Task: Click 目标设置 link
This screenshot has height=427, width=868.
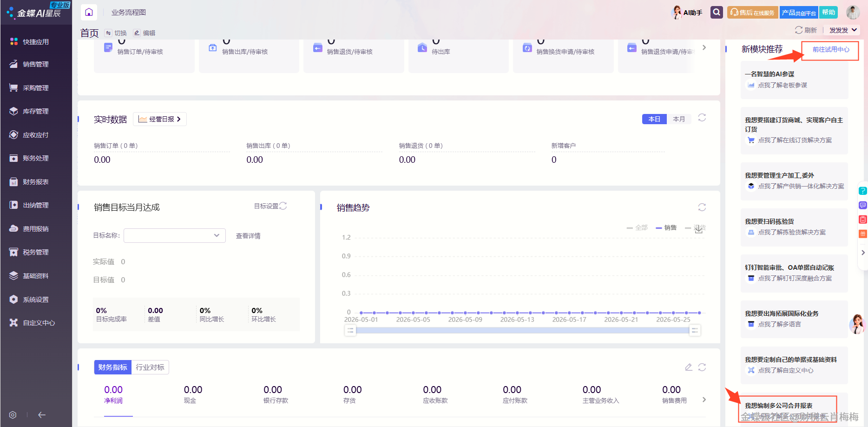Action: (x=266, y=206)
